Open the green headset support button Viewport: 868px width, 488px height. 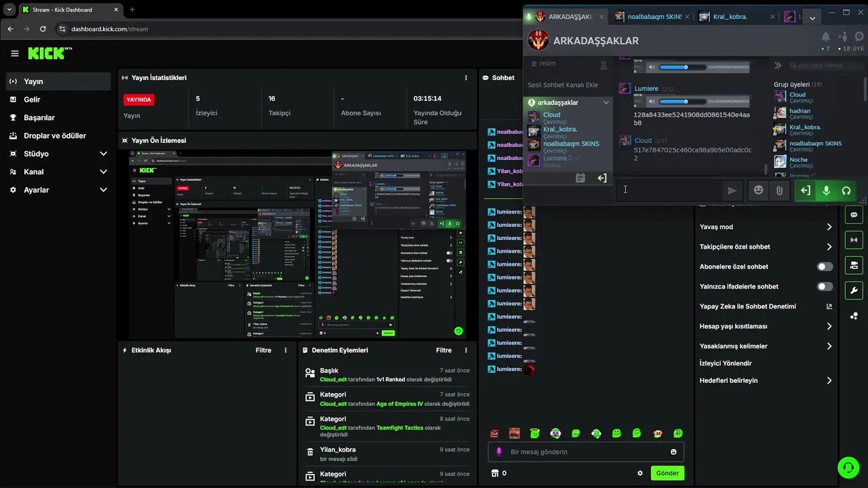pyautogui.click(x=848, y=467)
